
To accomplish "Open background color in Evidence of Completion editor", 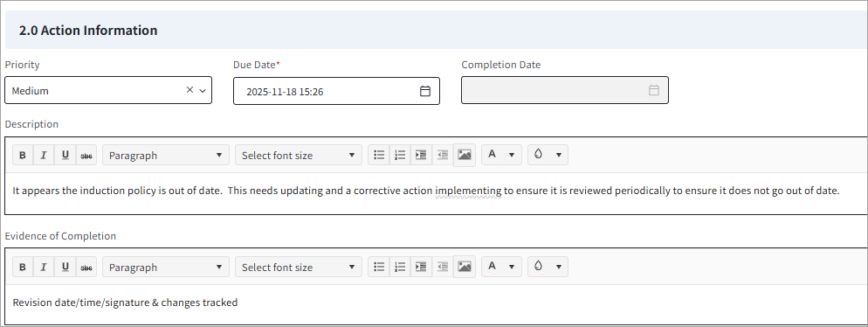I will pyautogui.click(x=548, y=268).
